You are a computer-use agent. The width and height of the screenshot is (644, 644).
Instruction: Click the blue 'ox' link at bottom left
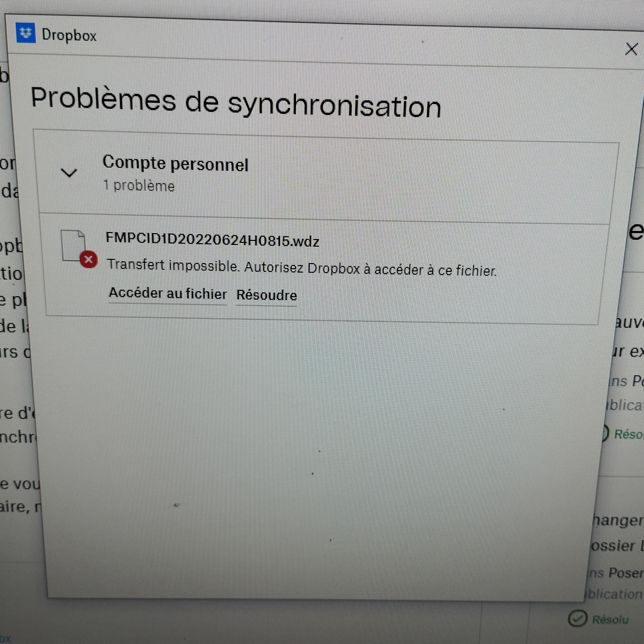[x=6, y=639]
